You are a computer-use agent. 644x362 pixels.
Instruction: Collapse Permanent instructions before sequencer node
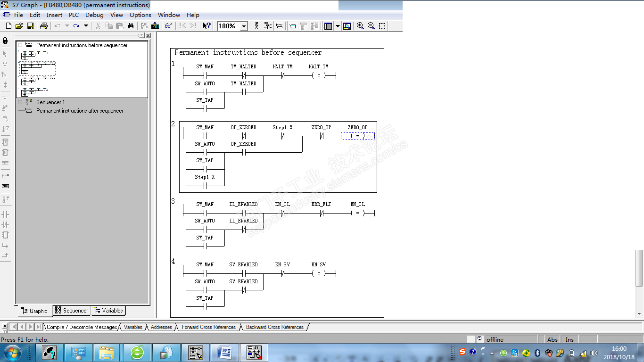[20, 45]
